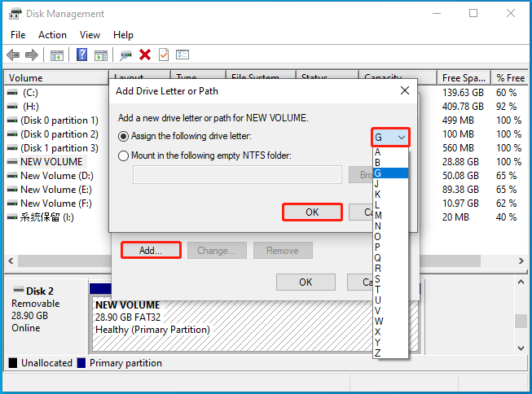Click the Forward arrow toolbar icon
The height and width of the screenshot is (394, 532).
coord(32,55)
